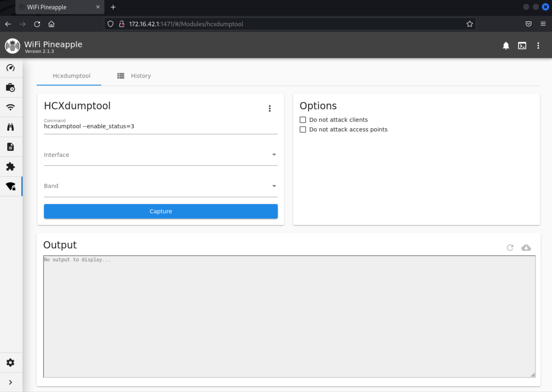Open the PineAP wifi icon in sidebar
This screenshot has height=392, width=552.
pos(10,107)
